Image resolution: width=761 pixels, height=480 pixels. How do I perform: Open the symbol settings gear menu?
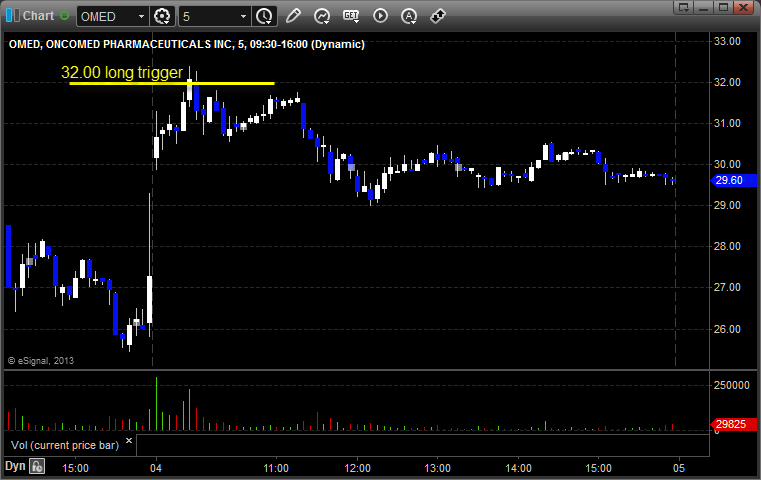(162, 17)
